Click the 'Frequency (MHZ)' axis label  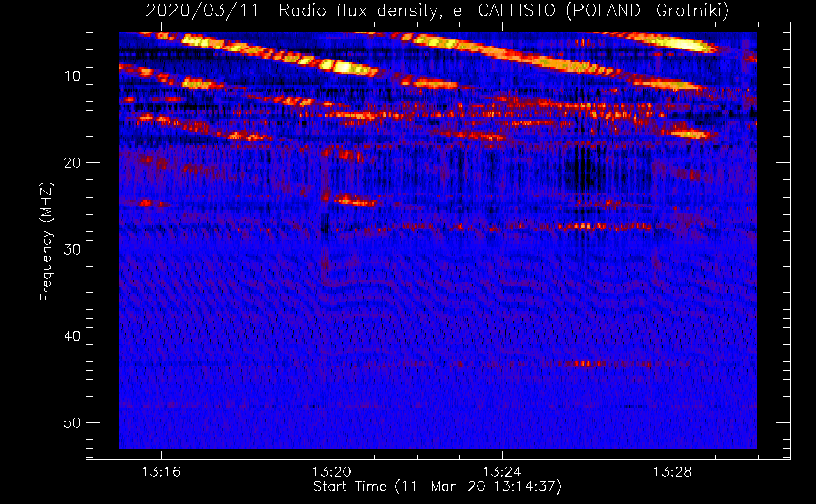(x=46, y=242)
